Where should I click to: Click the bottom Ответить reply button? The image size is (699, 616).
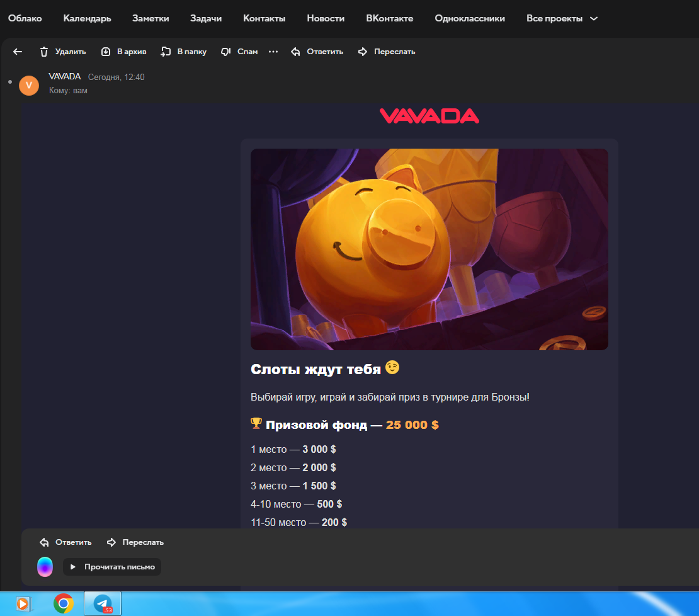pos(65,542)
